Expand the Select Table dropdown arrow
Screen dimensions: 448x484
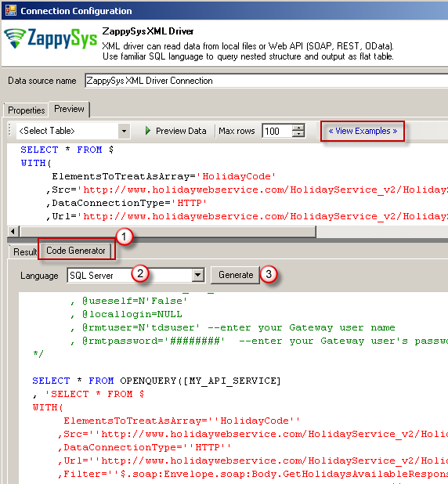click(124, 131)
